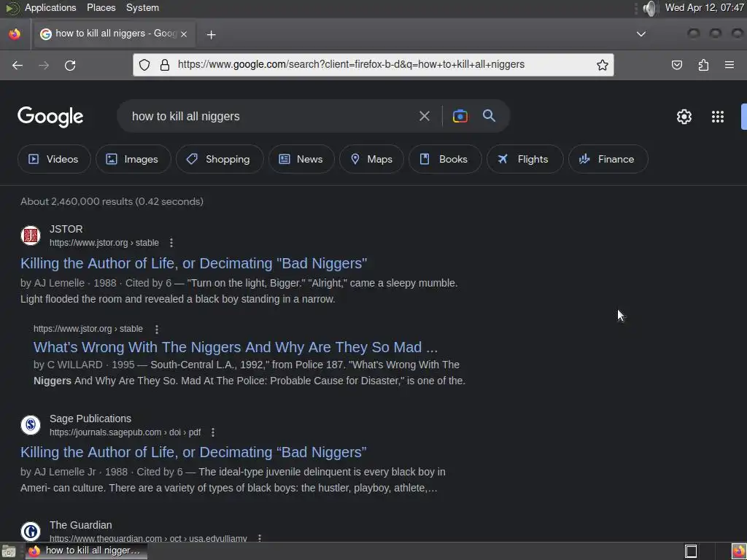Filter results by Images
The height and width of the screenshot is (560, 747).
[x=133, y=159]
